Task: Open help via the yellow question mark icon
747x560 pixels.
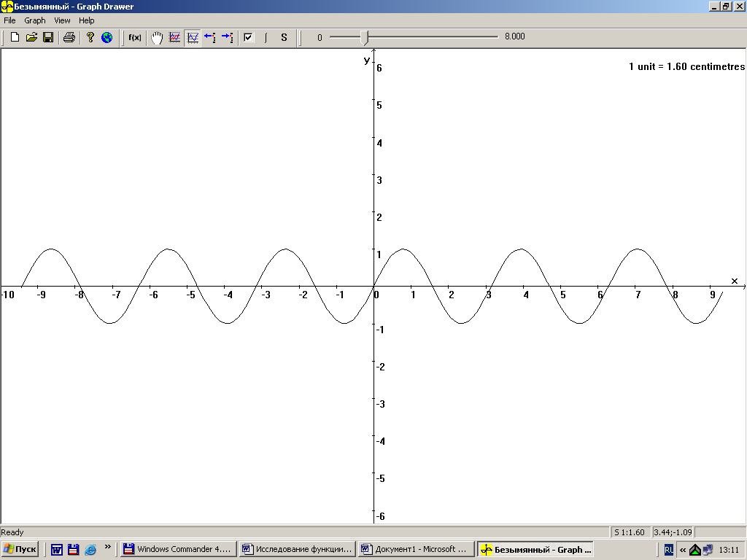Action: [x=90, y=37]
